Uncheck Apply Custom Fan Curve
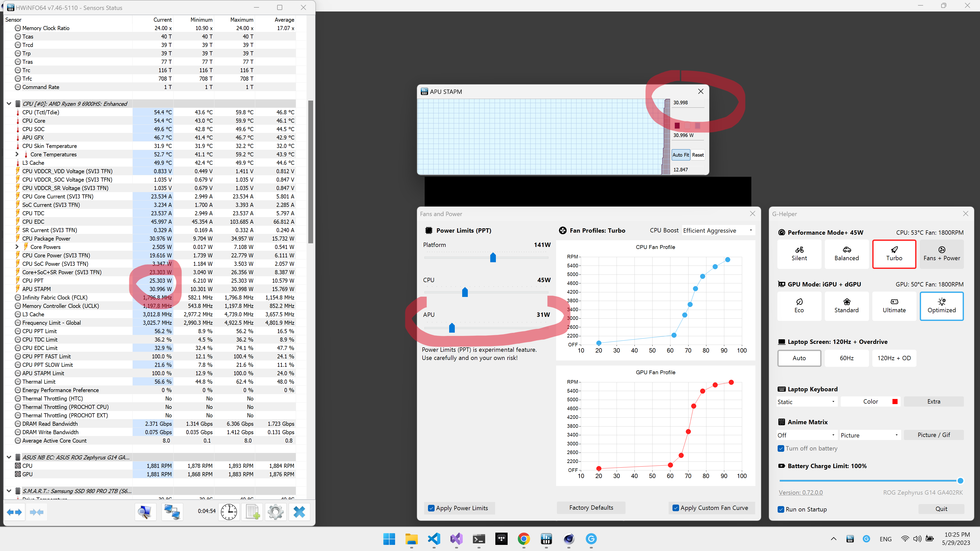 point(676,508)
